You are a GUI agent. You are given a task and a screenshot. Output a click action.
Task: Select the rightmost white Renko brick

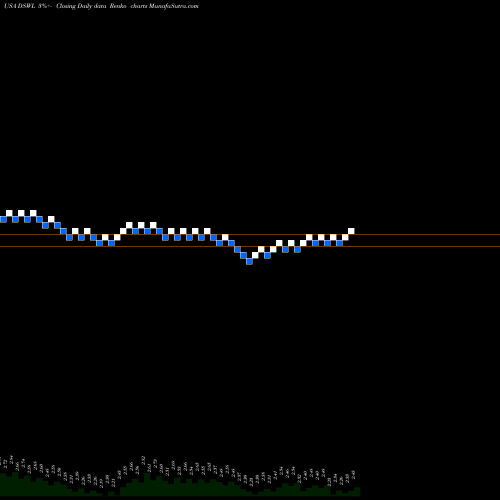351,231
